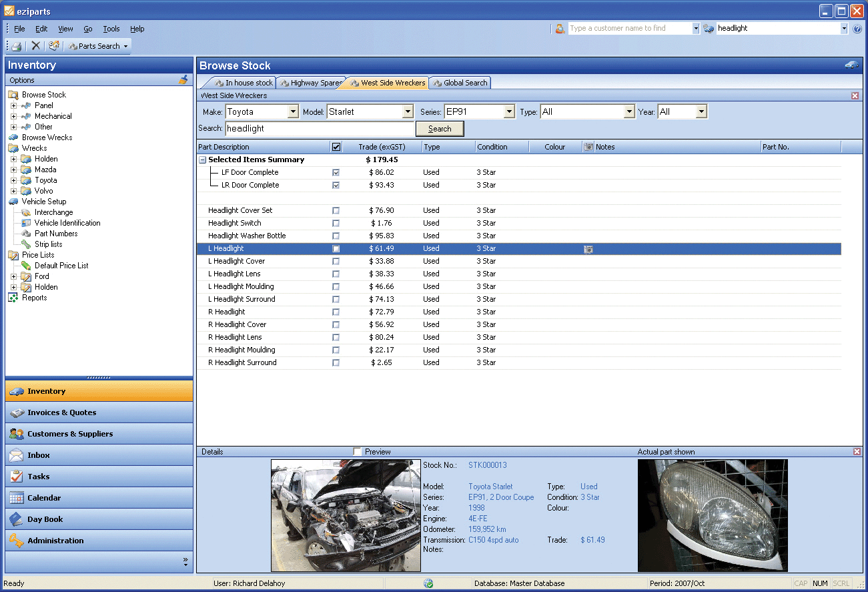Open the Inbox section
This screenshot has height=592, width=868.
click(x=99, y=455)
